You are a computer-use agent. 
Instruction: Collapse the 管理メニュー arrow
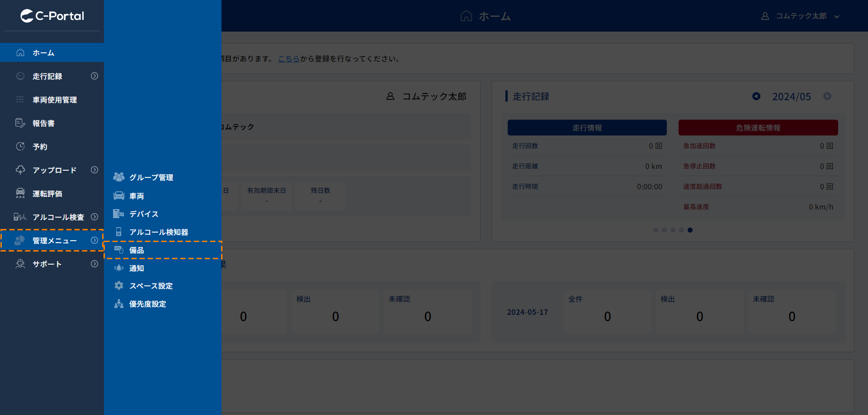(94, 240)
